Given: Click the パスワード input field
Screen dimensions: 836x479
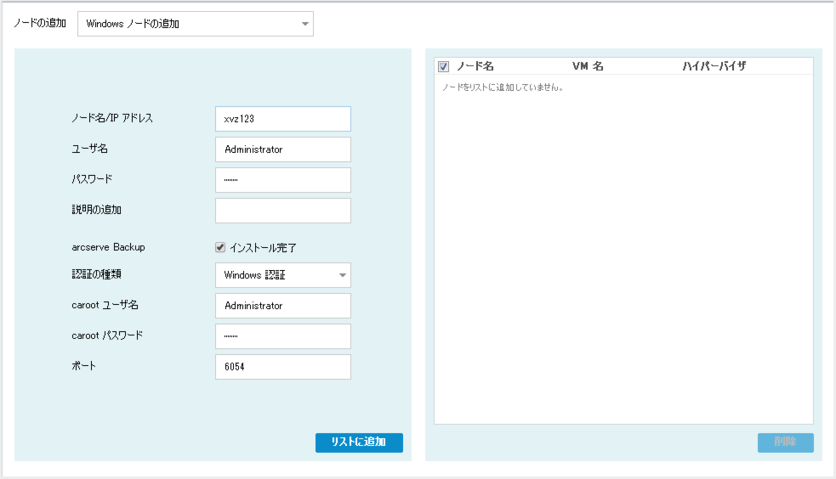Looking at the screenshot, I should point(283,180).
